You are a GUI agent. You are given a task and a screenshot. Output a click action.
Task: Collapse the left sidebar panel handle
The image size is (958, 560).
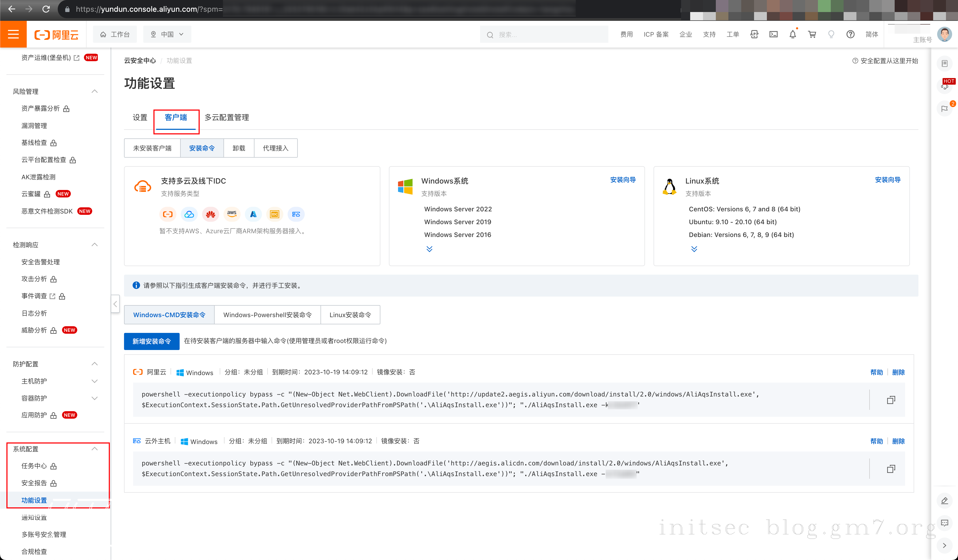(115, 304)
